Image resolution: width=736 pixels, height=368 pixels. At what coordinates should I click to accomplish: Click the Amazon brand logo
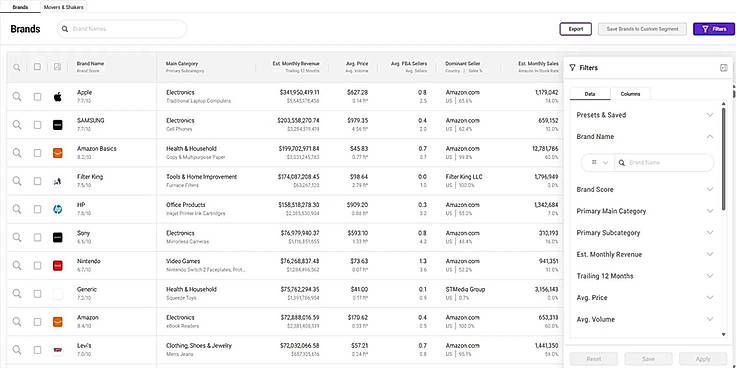(57, 322)
